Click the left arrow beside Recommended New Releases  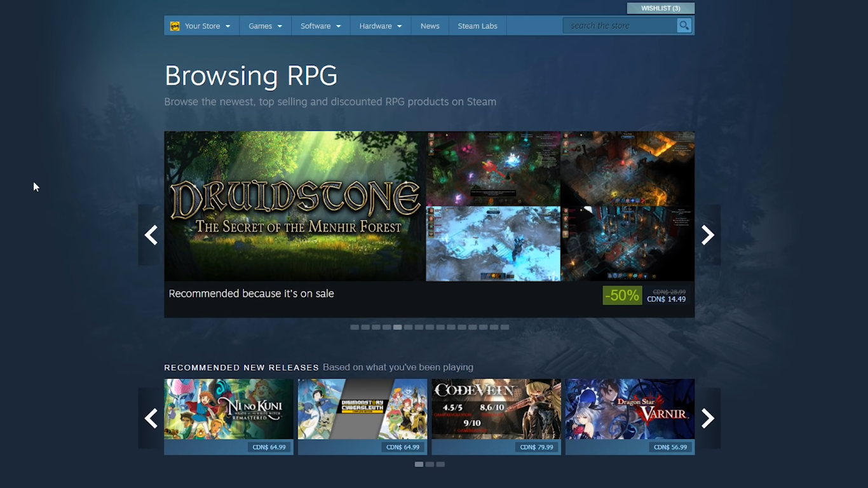[x=151, y=418]
